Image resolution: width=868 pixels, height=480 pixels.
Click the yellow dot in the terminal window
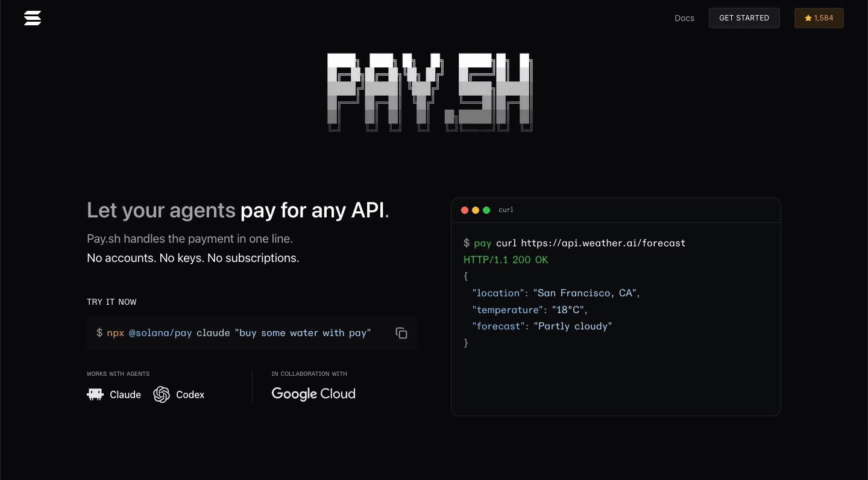point(476,210)
